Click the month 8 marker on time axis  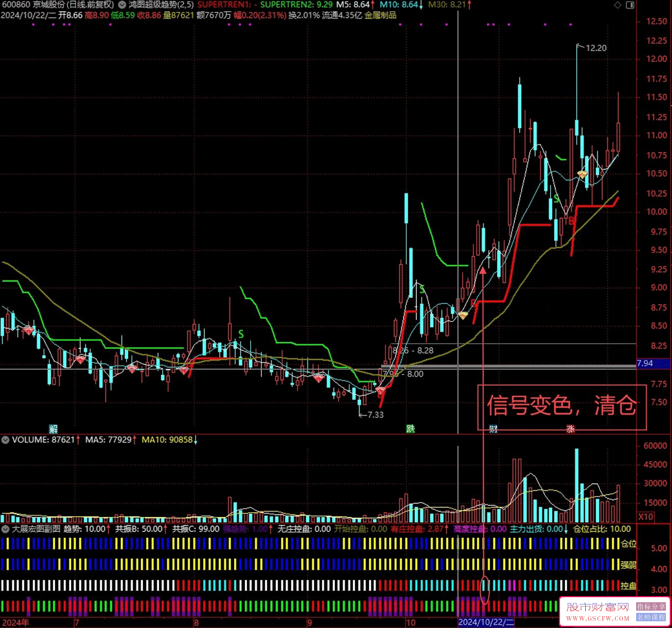196,622
